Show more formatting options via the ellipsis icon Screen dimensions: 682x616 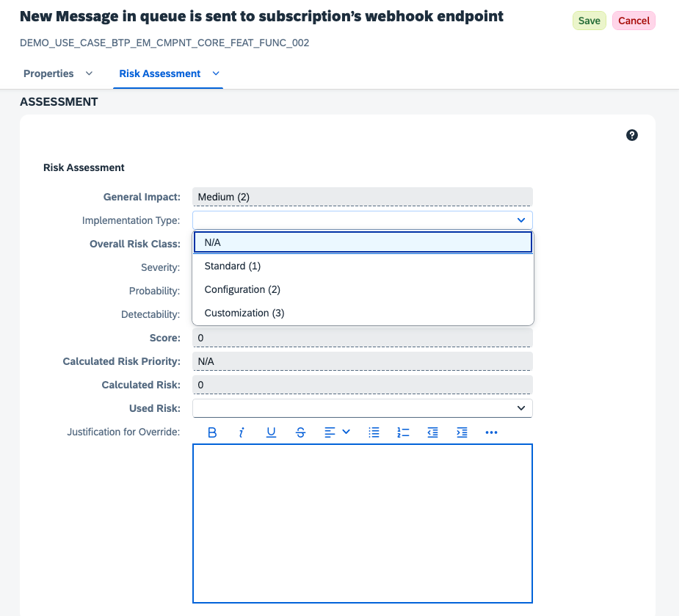point(491,432)
